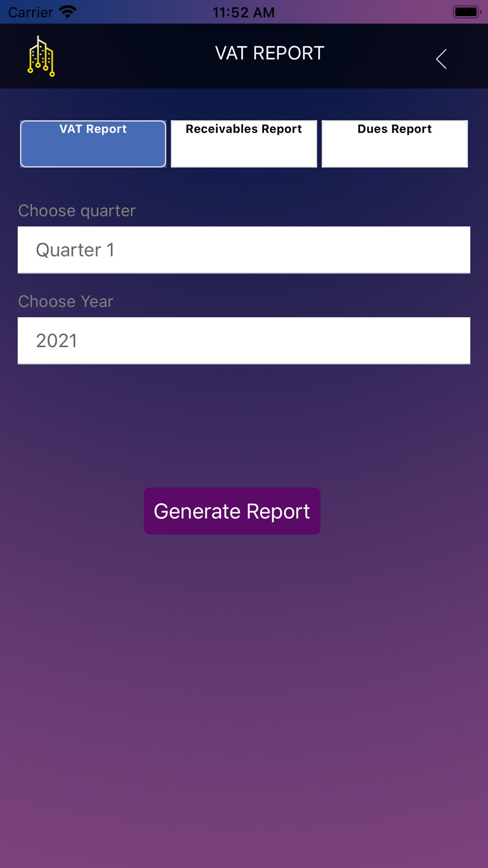
Task: Open the Choose quarter dropdown field
Action: (244, 250)
